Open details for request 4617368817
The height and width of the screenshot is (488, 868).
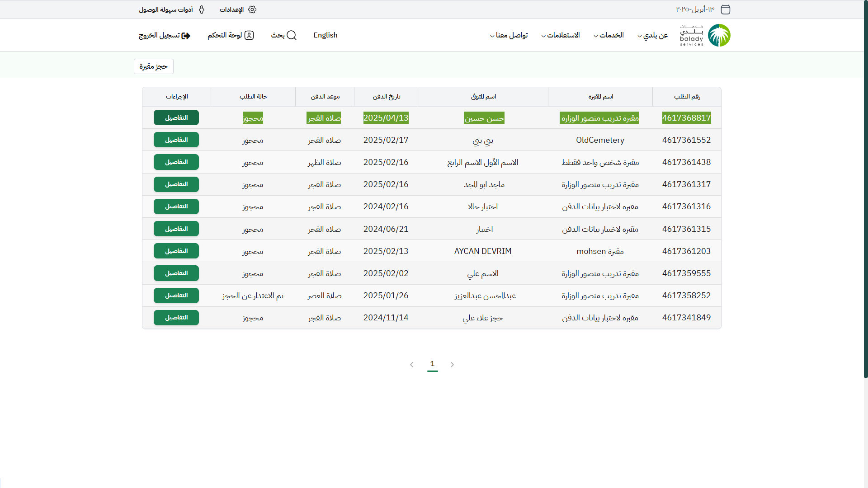(x=176, y=117)
